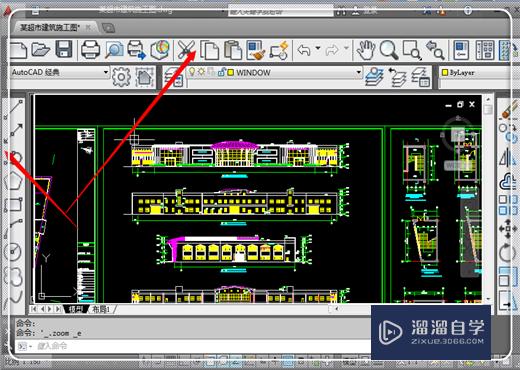This screenshot has height=370, width=520.
Task: Select Zoom Realtime magnifier
Action: [389, 50]
